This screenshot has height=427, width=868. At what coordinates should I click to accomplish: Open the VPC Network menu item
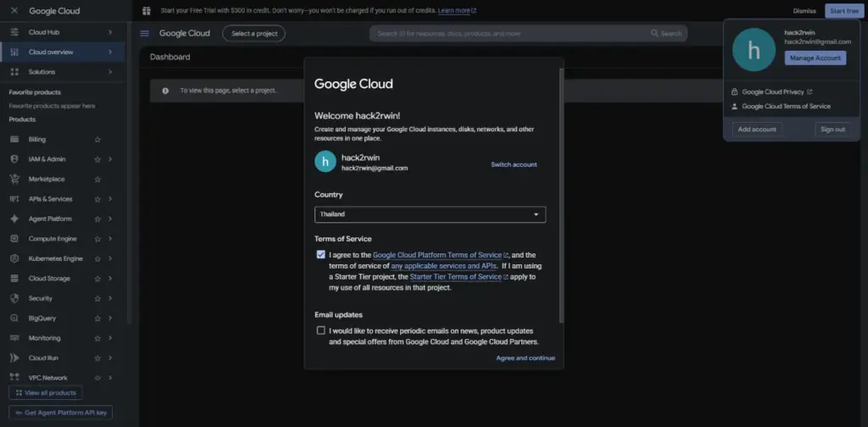coord(62,378)
